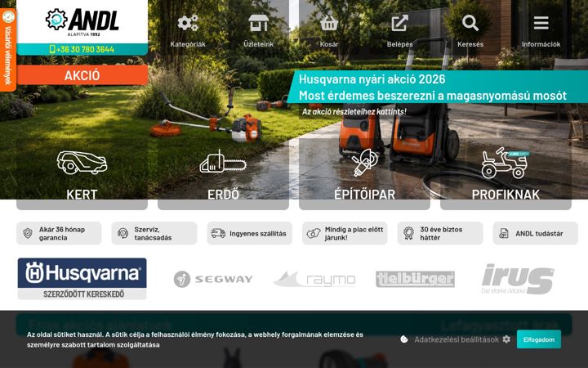The image size is (588, 368).
Task: Open the Üzleteink store icon
Action: point(258,23)
